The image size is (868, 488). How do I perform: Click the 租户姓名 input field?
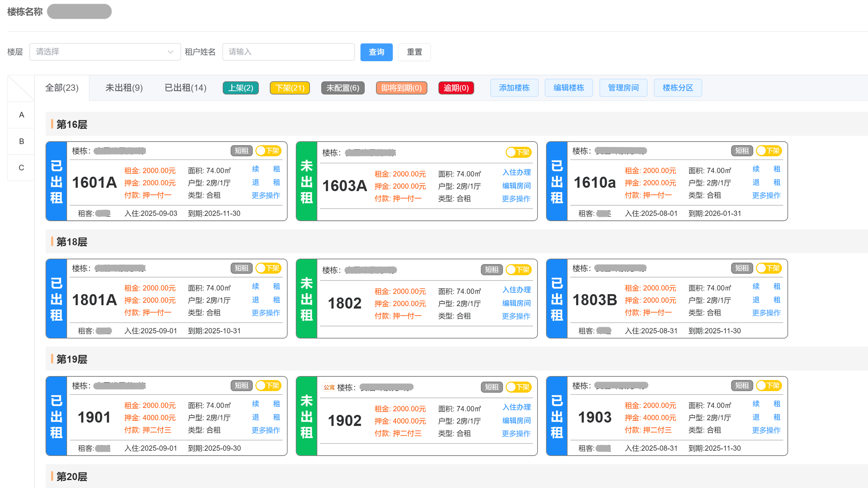[x=288, y=52]
